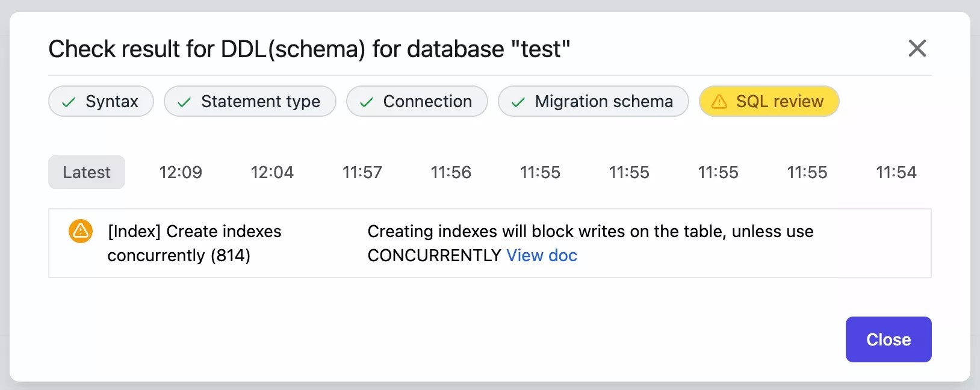This screenshot has height=390, width=980.
Task: Click the blue Close button
Action: (x=889, y=339)
